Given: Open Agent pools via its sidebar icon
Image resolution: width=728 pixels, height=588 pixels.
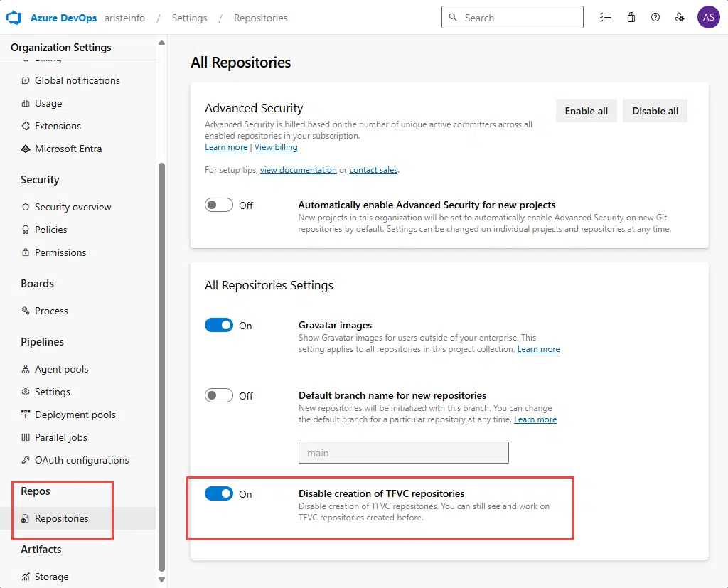Looking at the screenshot, I should [25, 369].
